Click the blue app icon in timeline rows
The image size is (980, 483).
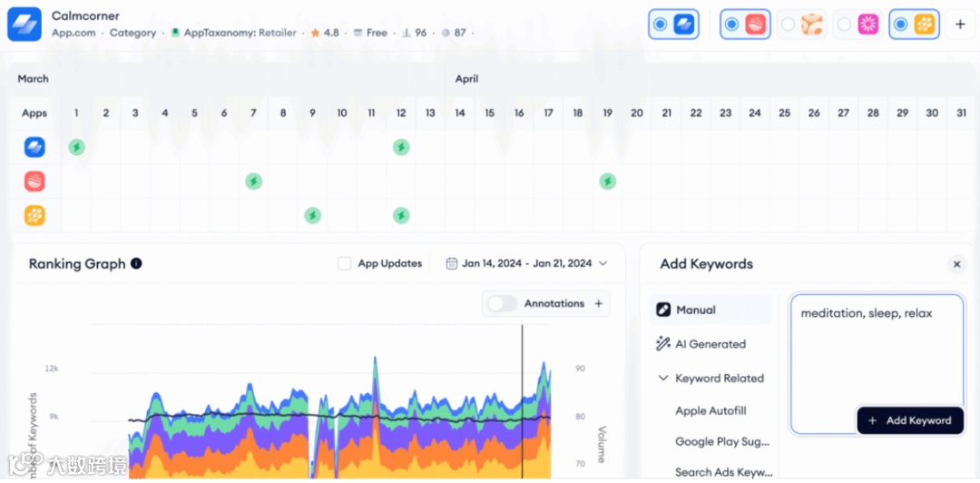[x=34, y=147]
